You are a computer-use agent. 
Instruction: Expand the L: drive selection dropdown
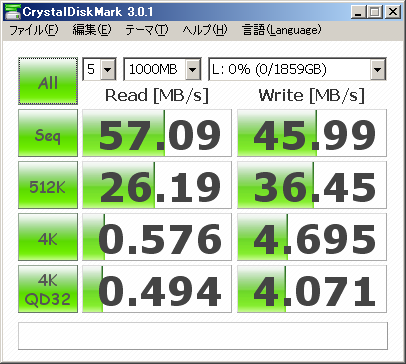coord(378,69)
